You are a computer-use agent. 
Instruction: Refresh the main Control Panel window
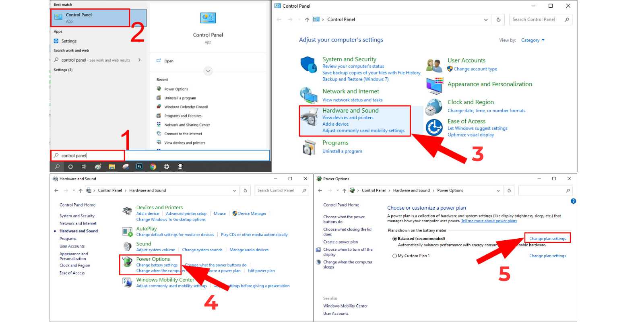498,19
